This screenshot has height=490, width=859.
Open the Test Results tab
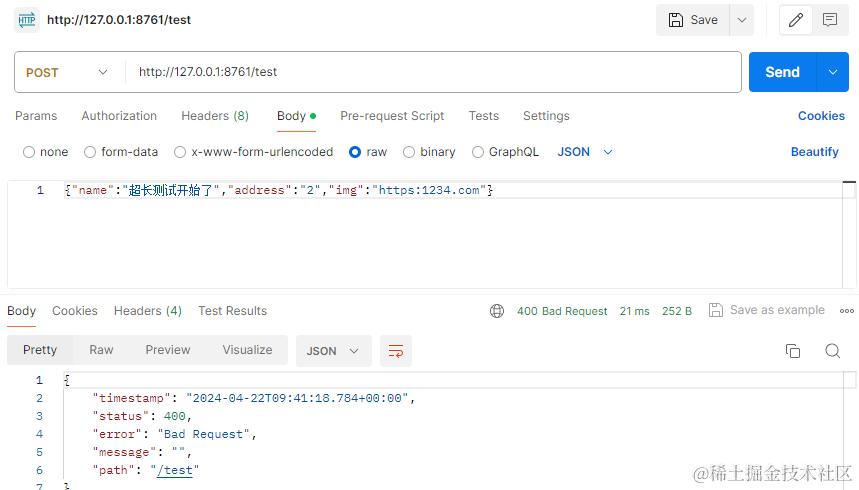[232, 311]
